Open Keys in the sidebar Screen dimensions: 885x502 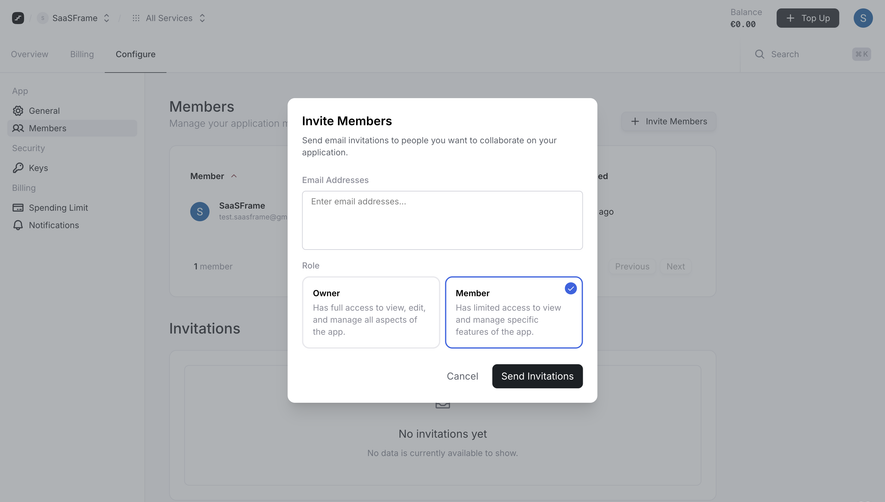(72, 168)
